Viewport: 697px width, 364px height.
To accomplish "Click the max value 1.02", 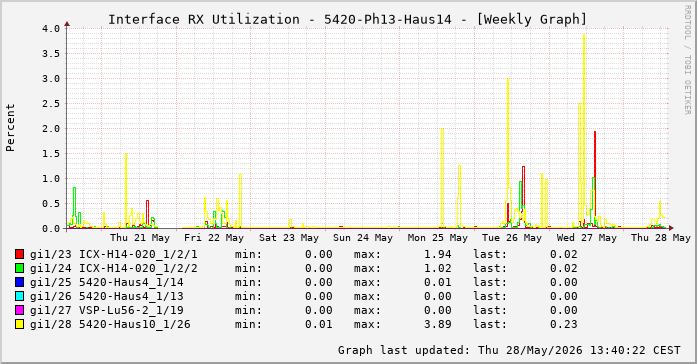I will coord(437,268).
